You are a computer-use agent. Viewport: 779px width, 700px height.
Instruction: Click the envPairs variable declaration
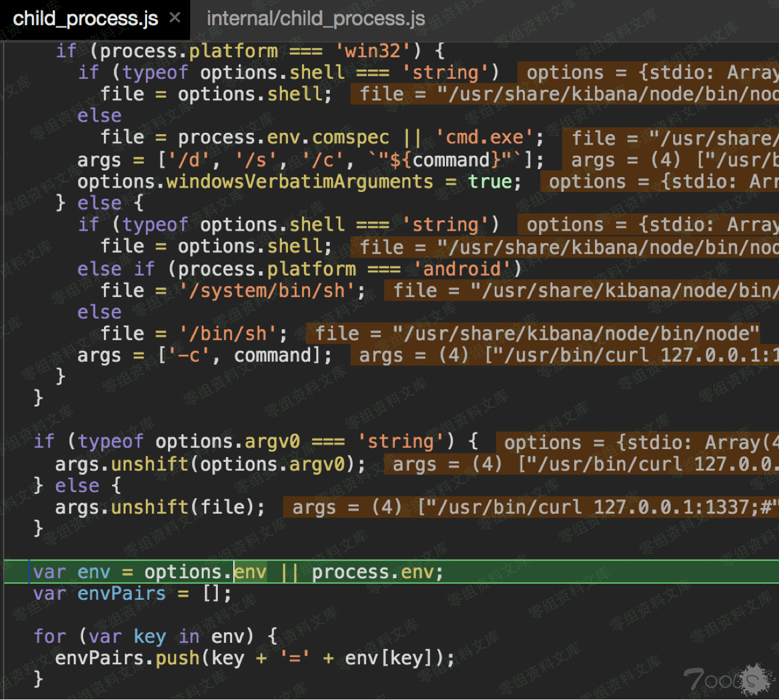tap(121, 594)
